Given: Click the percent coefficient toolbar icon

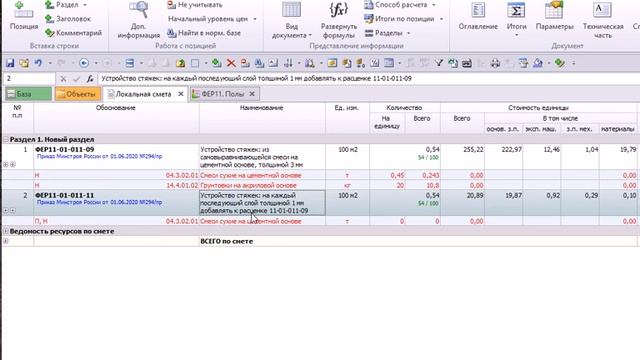Looking at the screenshot, I should pos(375,63).
